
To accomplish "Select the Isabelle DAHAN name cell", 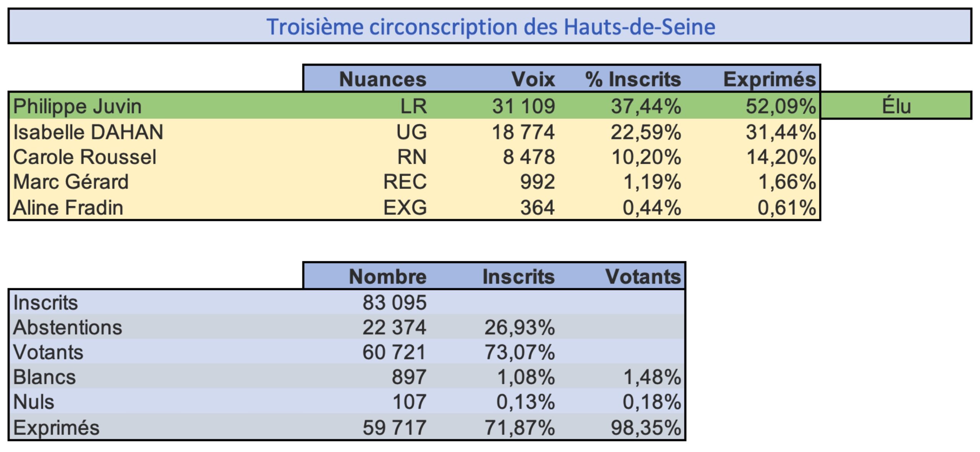I will click(x=88, y=132).
